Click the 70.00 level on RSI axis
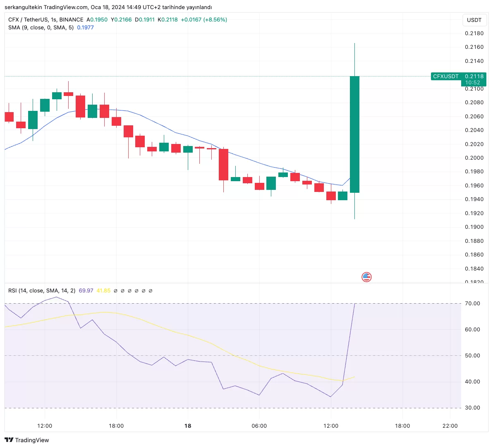The width and height of the screenshot is (493, 448). click(x=472, y=303)
